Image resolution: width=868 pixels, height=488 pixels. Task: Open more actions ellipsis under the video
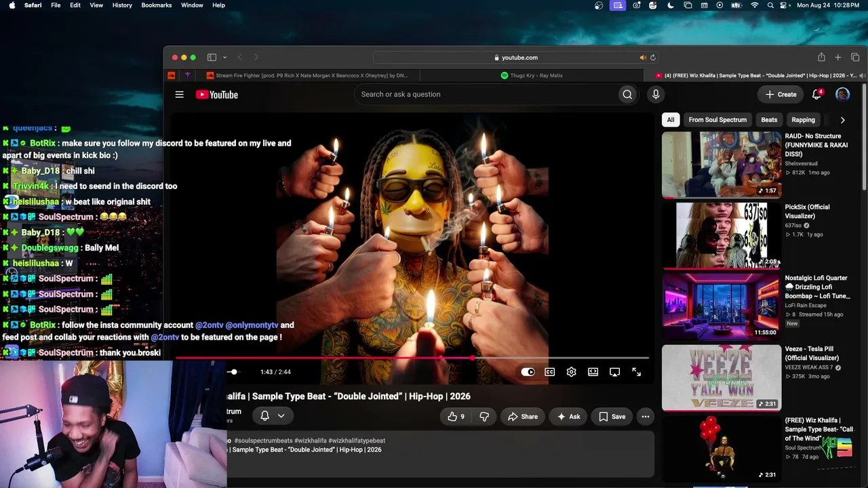(646, 417)
